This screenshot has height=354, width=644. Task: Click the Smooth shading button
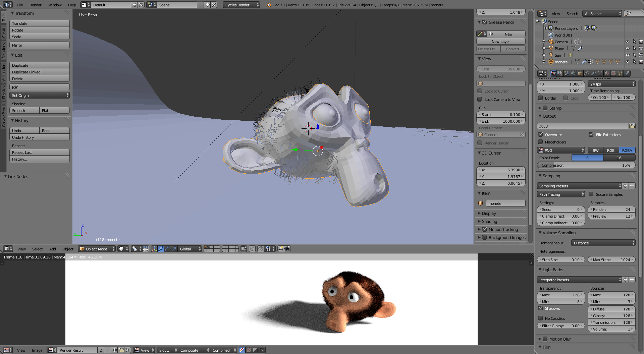point(24,111)
